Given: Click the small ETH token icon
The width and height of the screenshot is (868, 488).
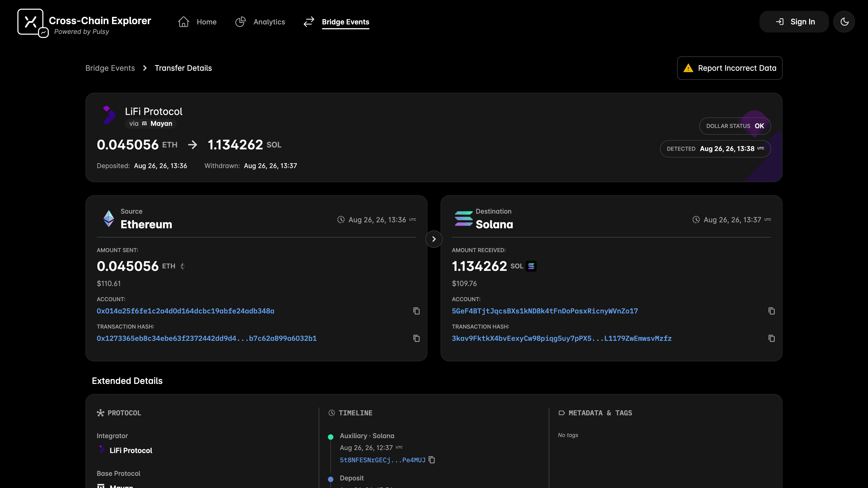Looking at the screenshot, I should click(183, 267).
